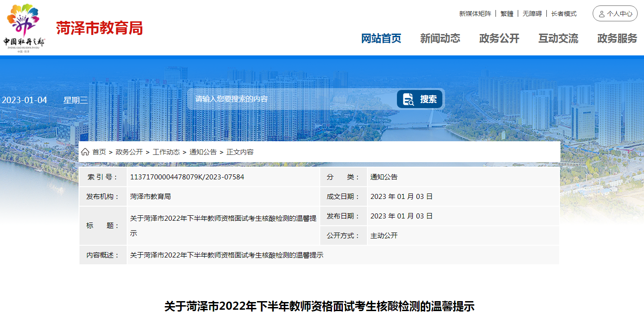Type in the 请输入您要搜索的内容 search field

point(291,99)
